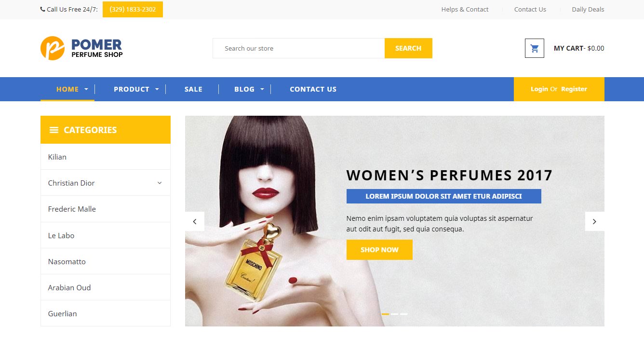Open the Contact Us navigation item

click(313, 89)
